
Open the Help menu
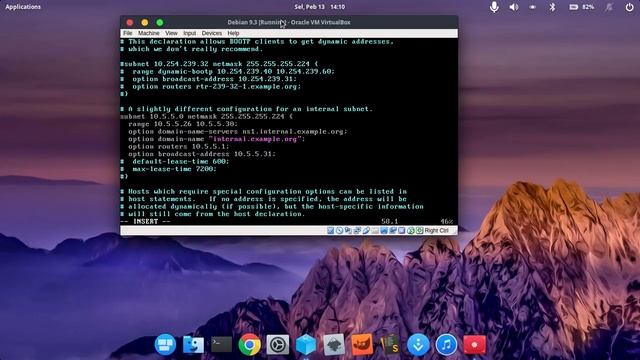click(233, 33)
